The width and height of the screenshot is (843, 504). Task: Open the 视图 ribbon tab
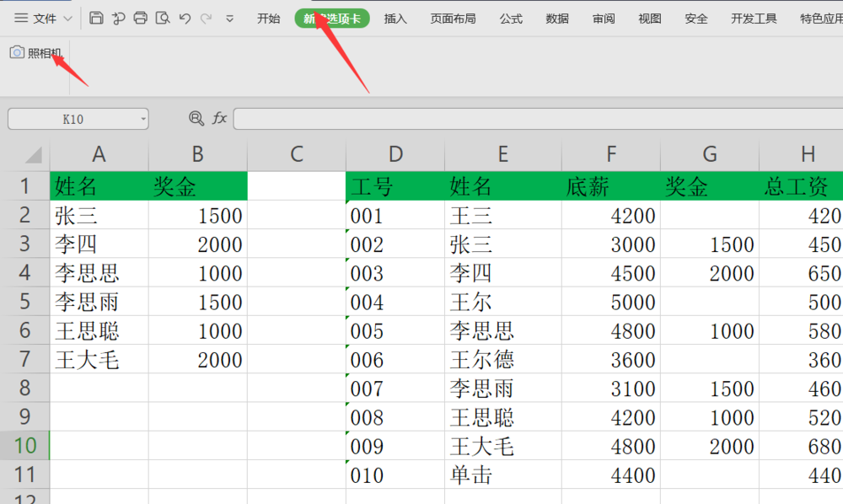(649, 18)
